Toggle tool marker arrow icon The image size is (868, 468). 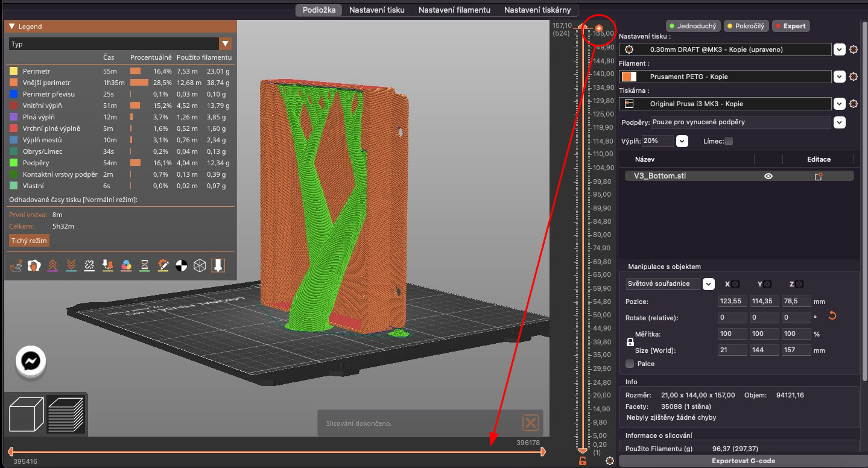click(218, 265)
